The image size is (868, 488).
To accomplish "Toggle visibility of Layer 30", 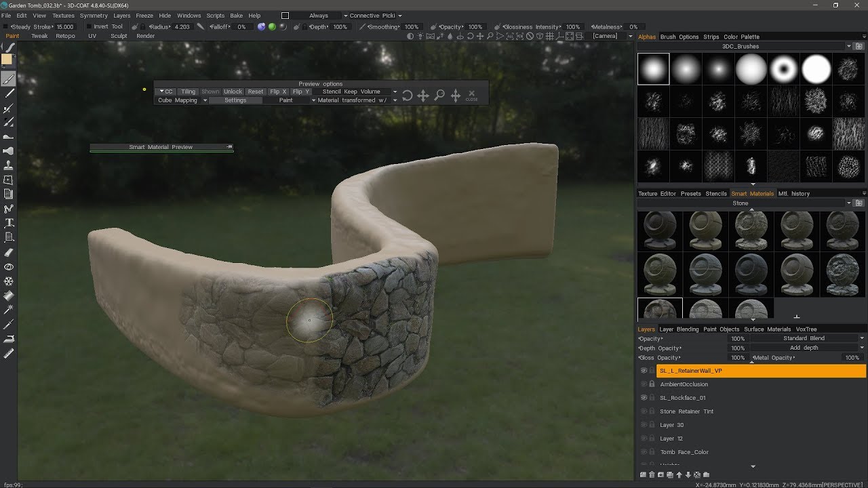I will (x=644, y=425).
